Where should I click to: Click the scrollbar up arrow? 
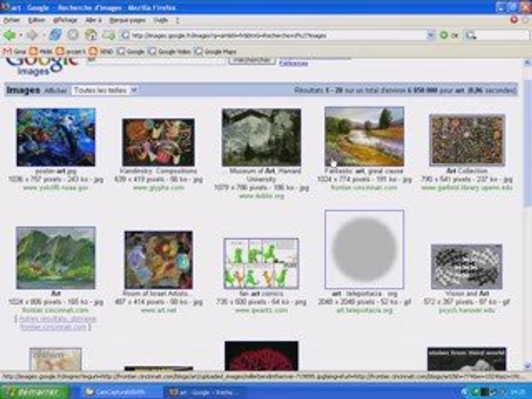tap(527, 63)
